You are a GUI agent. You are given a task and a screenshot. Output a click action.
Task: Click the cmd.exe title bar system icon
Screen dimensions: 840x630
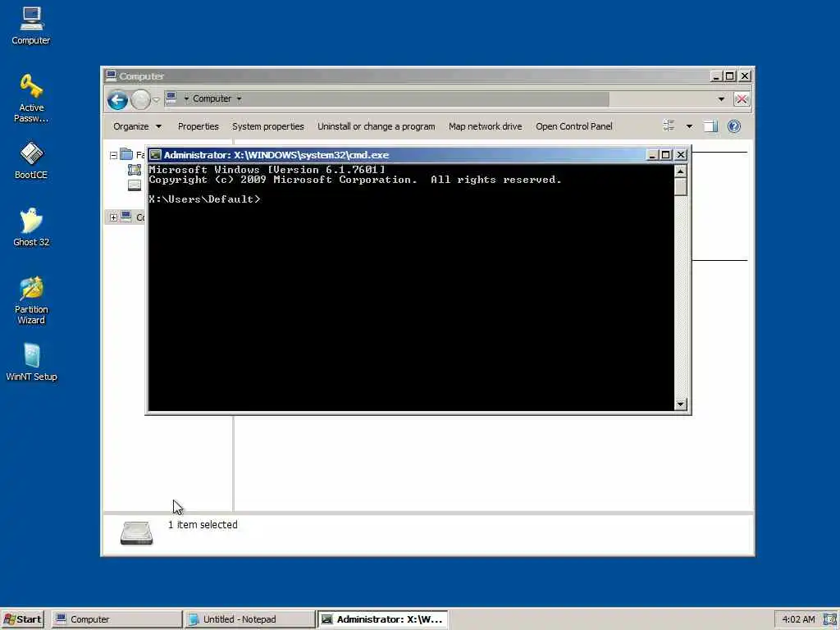pyautogui.click(x=155, y=155)
